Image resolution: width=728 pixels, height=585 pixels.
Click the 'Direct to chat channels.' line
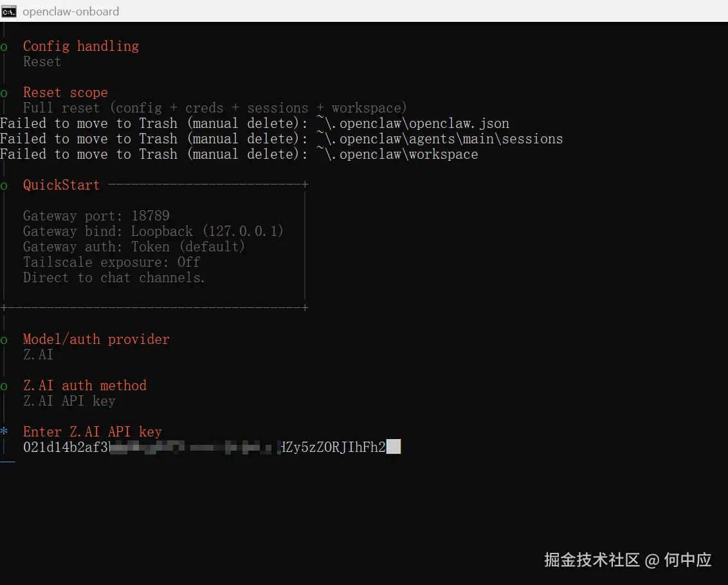(x=114, y=278)
